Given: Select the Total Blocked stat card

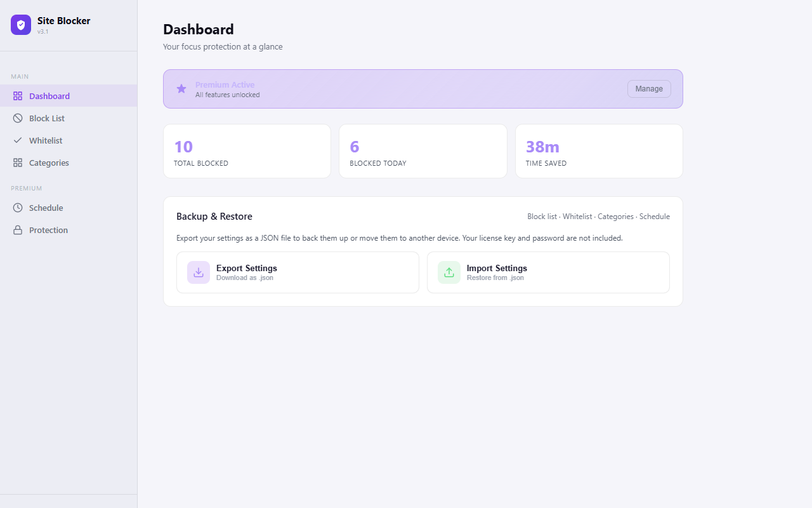Looking at the screenshot, I should [247, 151].
